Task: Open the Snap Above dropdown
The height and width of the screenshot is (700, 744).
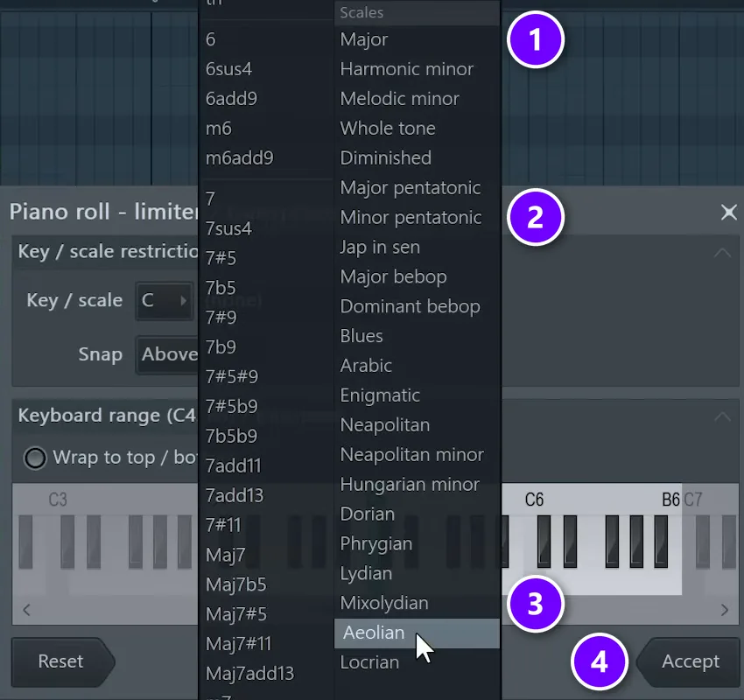Action: tap(167, 354)
